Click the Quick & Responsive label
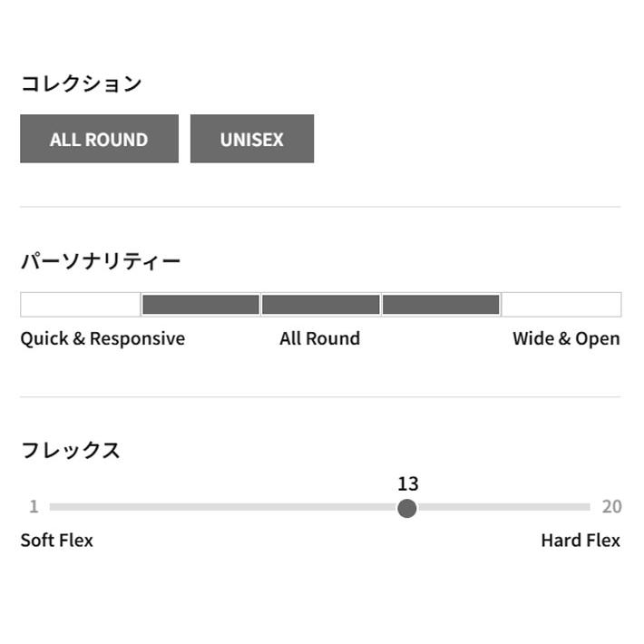Viewport: 644px width, 644px height. click(102, 338)
